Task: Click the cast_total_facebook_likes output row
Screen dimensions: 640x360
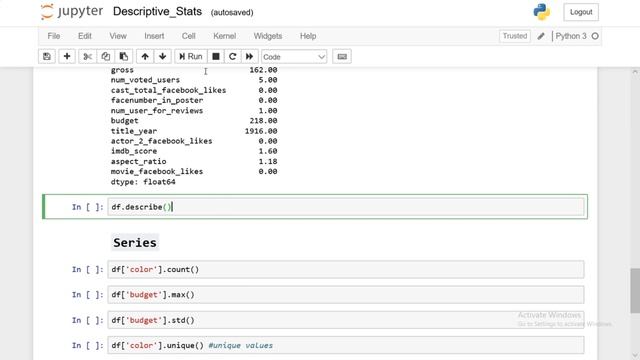Action: pyautogui.click(x=194, y=90)
